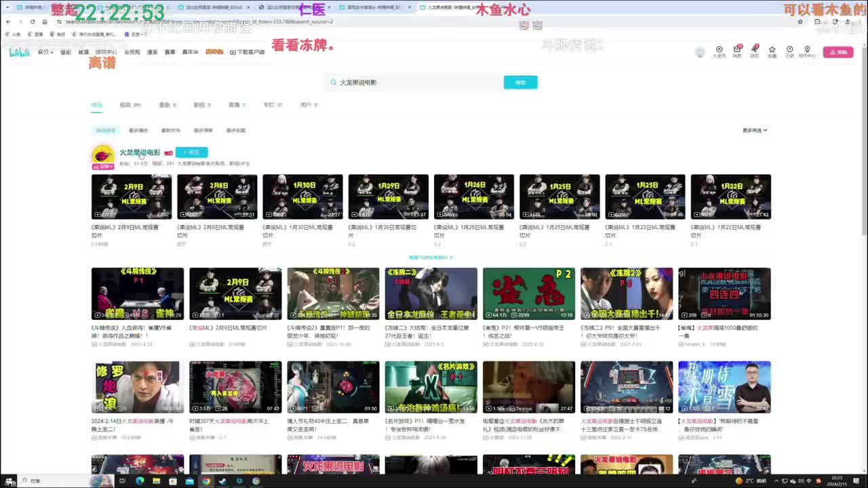Click the 会员购 header nav link
This screenshot has height=488, width=868.
click(x=132, y=52)
